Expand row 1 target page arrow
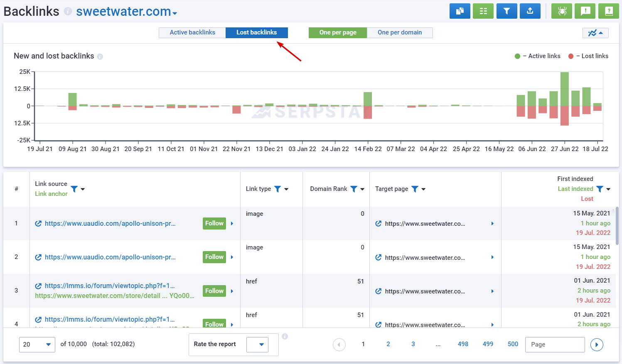The width and height of the screenshot is (622, 364). (492, 223)
